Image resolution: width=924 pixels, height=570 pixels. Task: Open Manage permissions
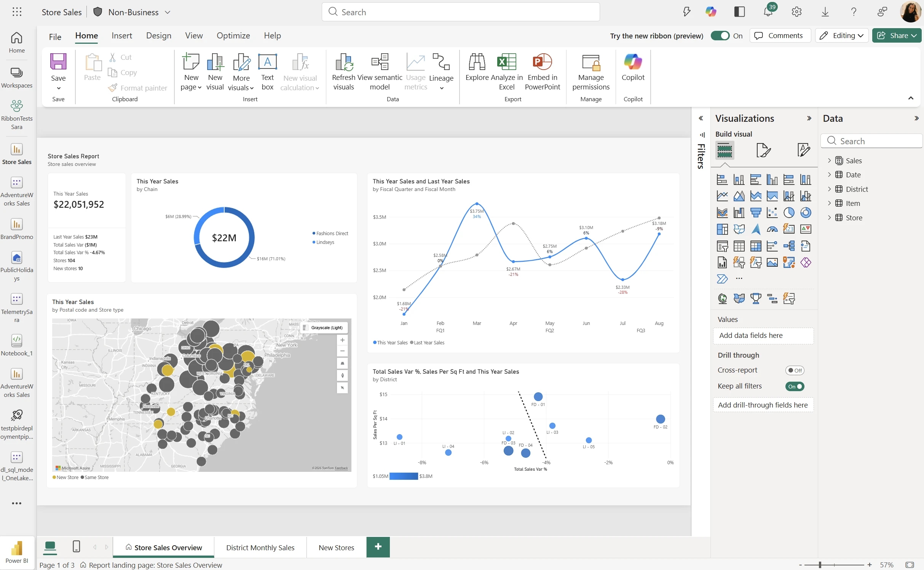pos(591,72)
